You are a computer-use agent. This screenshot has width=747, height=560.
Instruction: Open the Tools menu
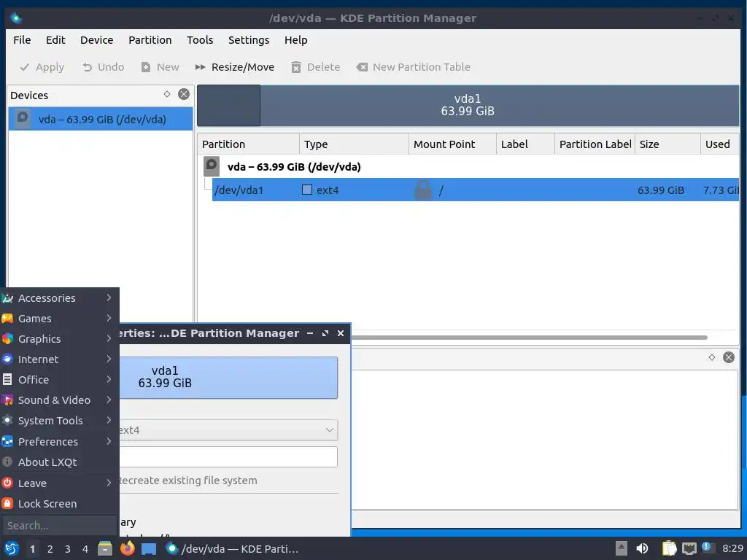click(200, 40)
